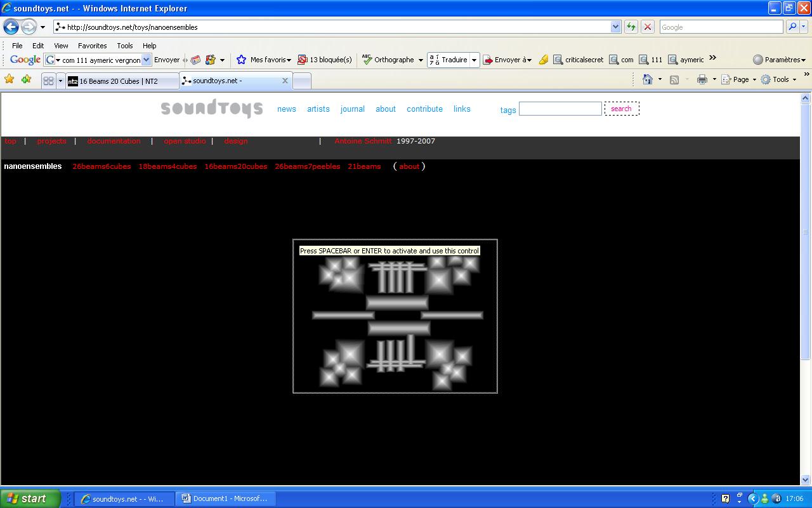Expand the address bar URL dropdown
The width and height of the screenshot is (812, 508).
[615, 27]
